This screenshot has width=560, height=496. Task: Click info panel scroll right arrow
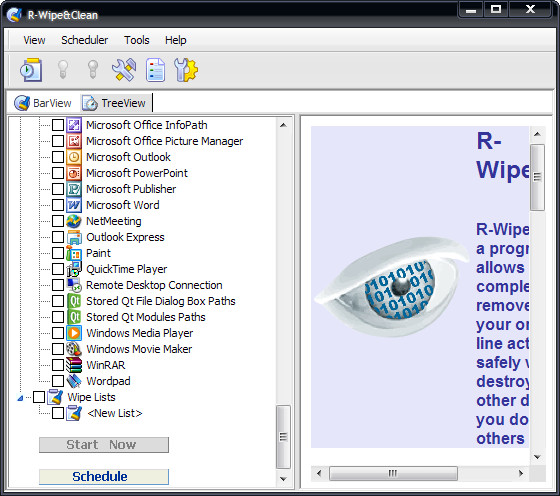click(521, 474)
